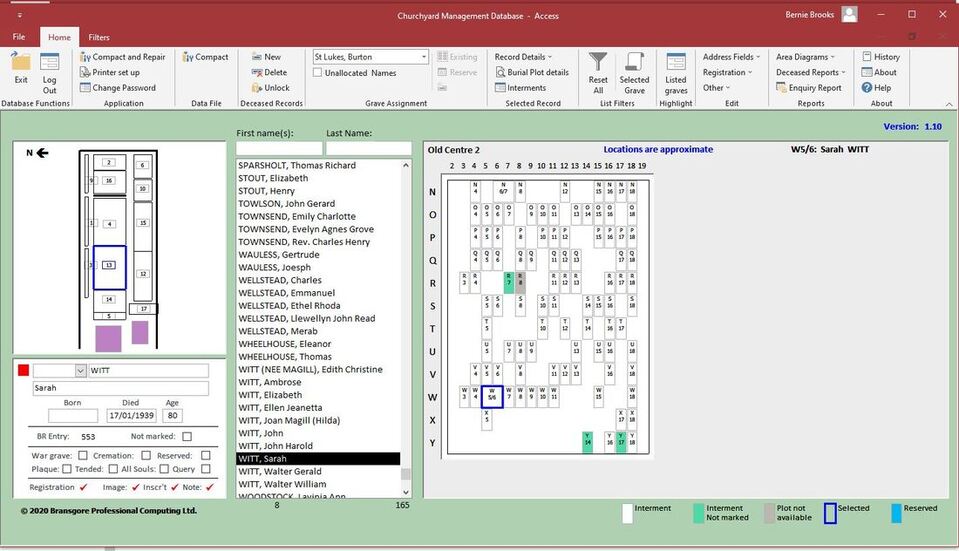Screen dimensions: 959x551
Task: Expand the St Lukes, Burton churchyard dropdown
Action: coord(423,57)
